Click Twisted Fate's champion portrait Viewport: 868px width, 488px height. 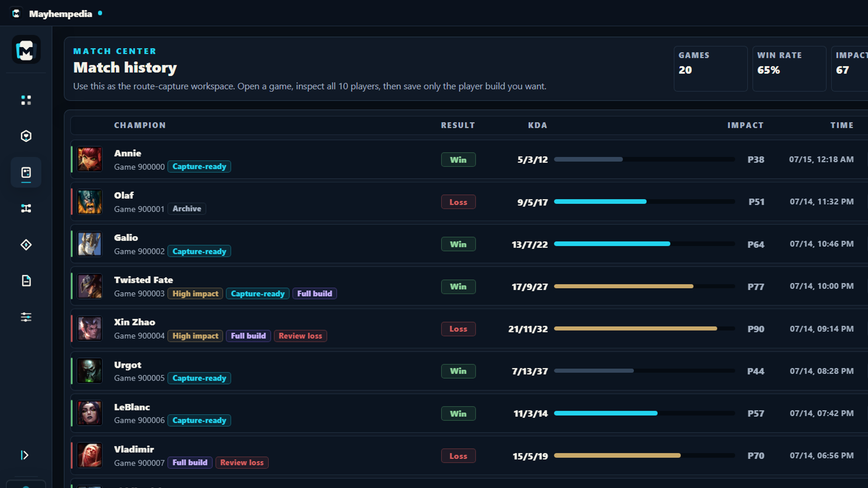click(90, 286)
